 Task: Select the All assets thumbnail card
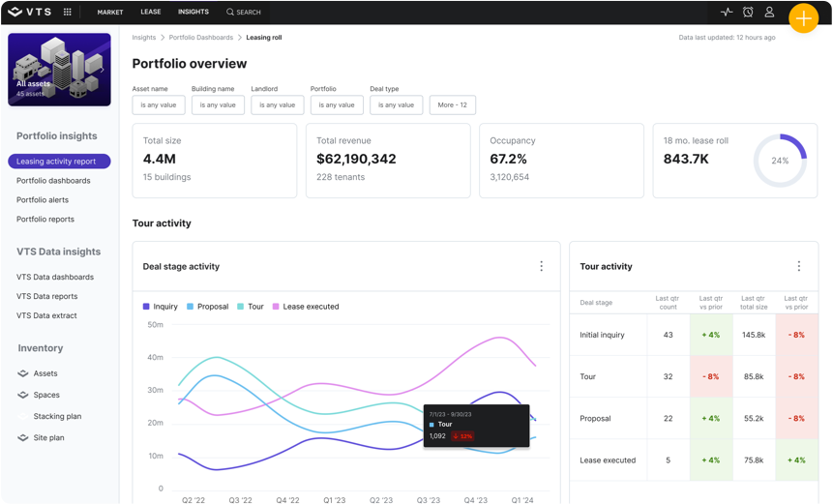(x=59, y=69)
